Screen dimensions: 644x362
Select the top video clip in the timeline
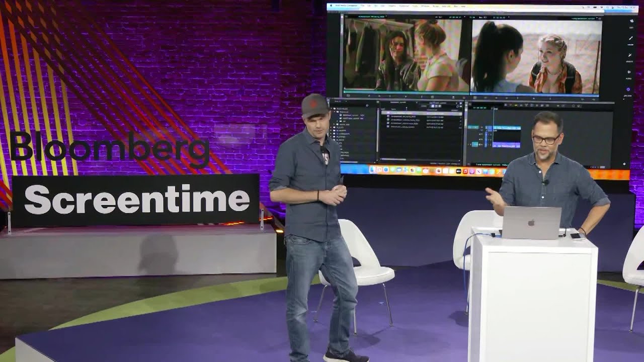(x=507, y=128)
